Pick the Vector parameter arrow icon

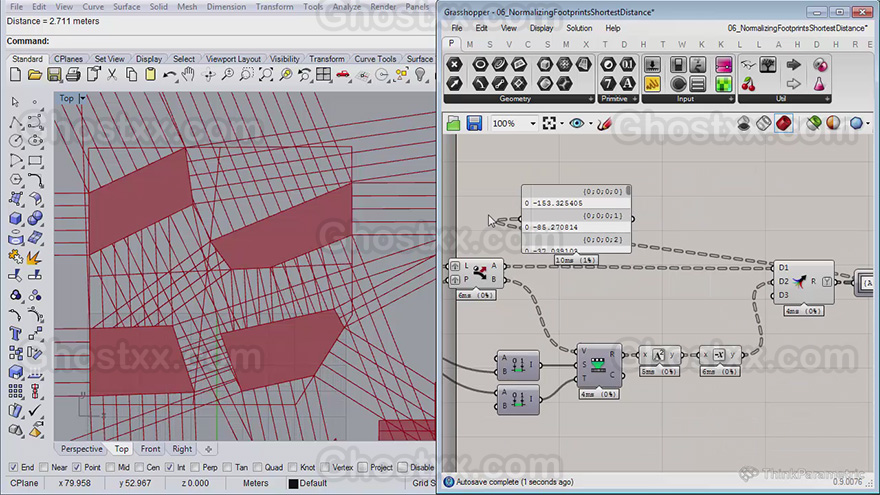coord(454,84)
